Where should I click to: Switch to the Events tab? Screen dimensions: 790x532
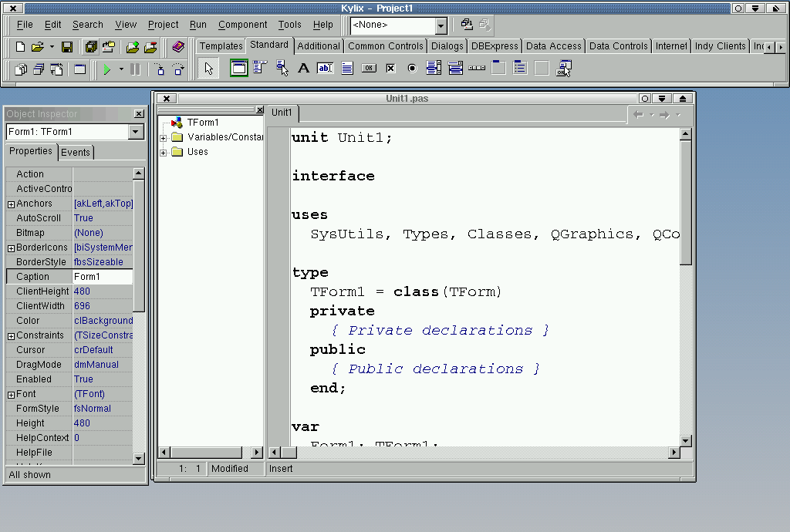tap(76, 153)
